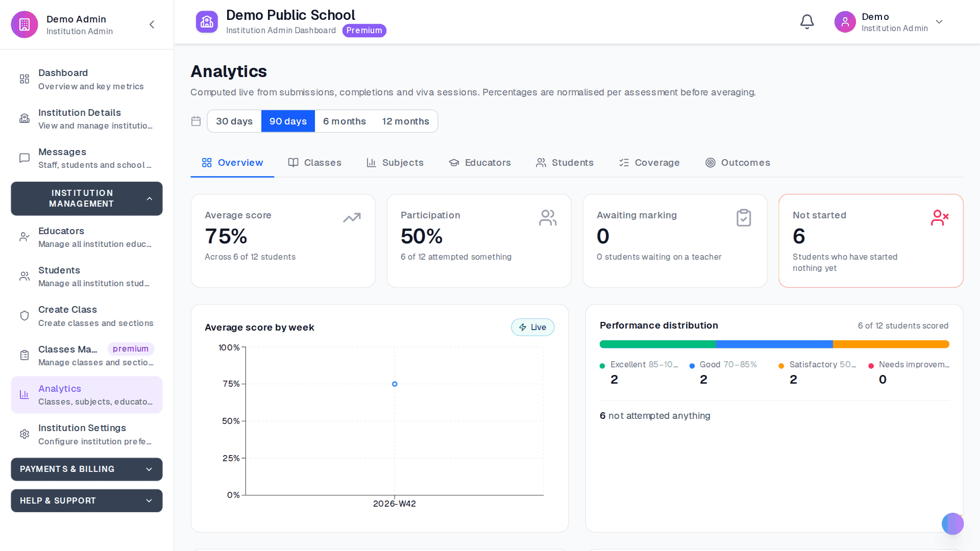Select the 30 days range
Viewport: 980px width, 551px height.
234,121
